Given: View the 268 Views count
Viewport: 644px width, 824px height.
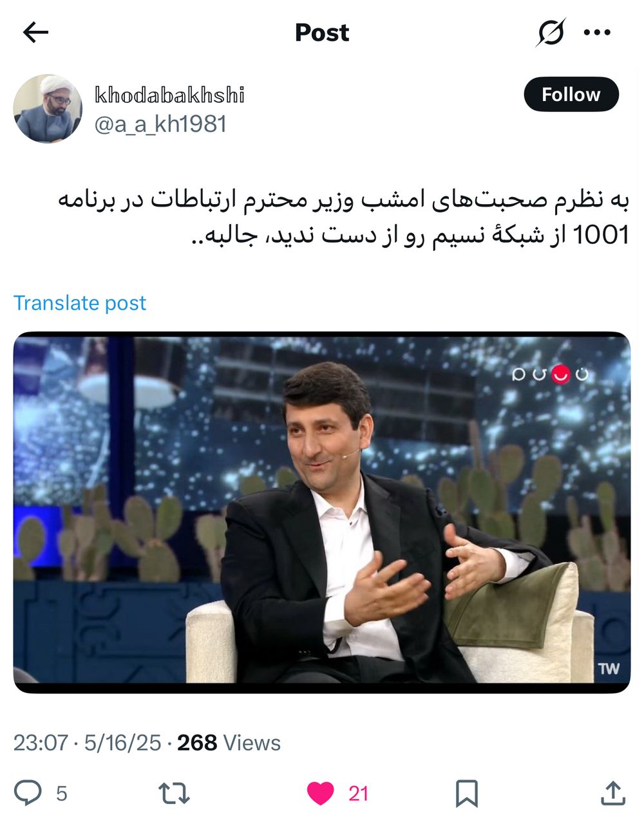Looking at the screenshot, I should (x=229, y=743).
